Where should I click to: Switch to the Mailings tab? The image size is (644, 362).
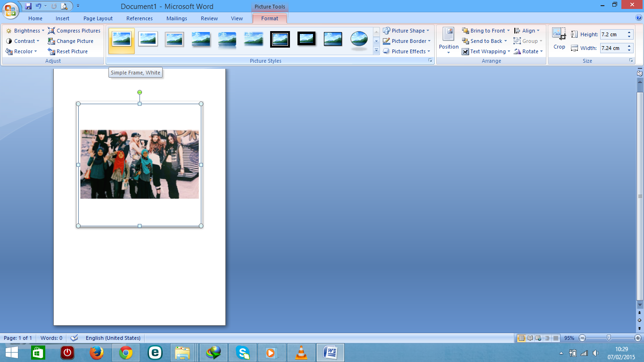177,18
